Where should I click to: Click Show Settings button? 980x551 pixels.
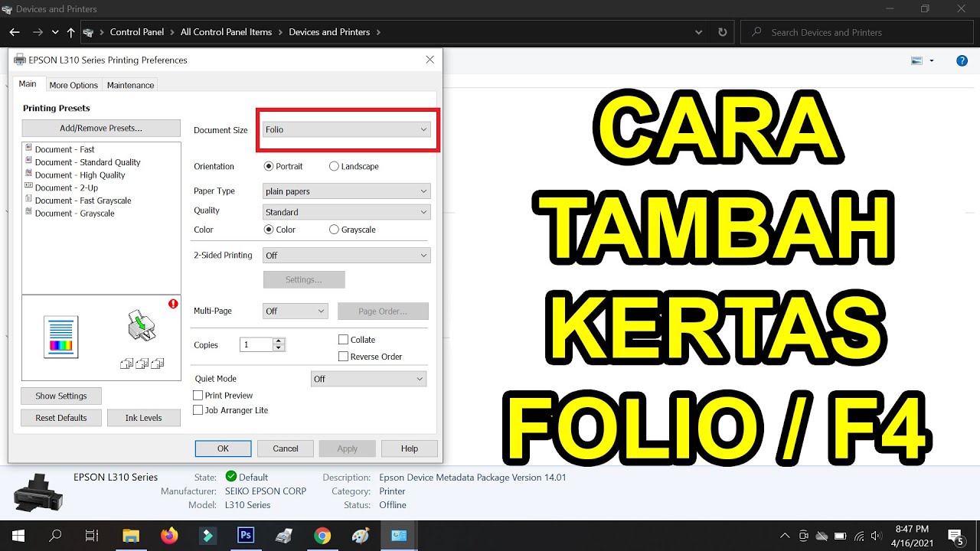(61, 396)
